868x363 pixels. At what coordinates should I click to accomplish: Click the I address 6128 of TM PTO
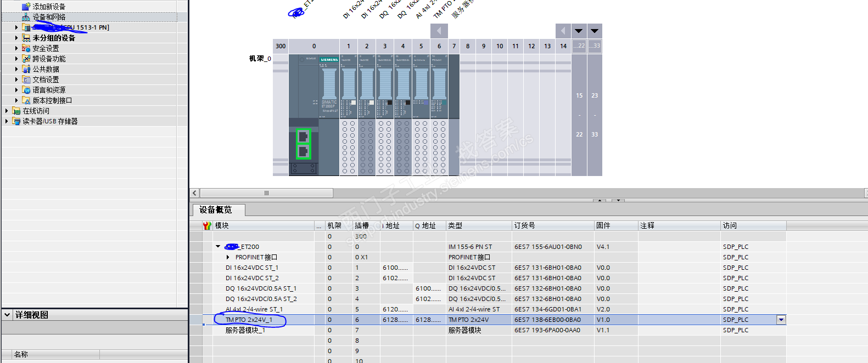tap(395, 320)
